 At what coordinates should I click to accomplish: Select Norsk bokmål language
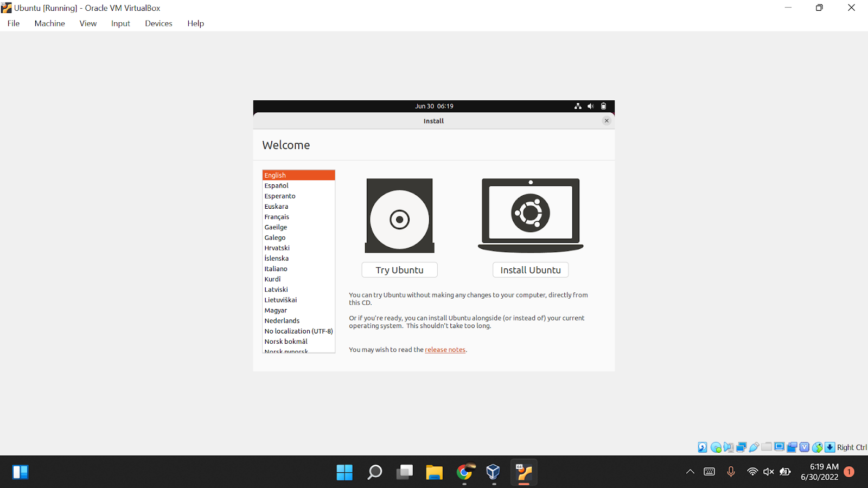click(299, 342)
